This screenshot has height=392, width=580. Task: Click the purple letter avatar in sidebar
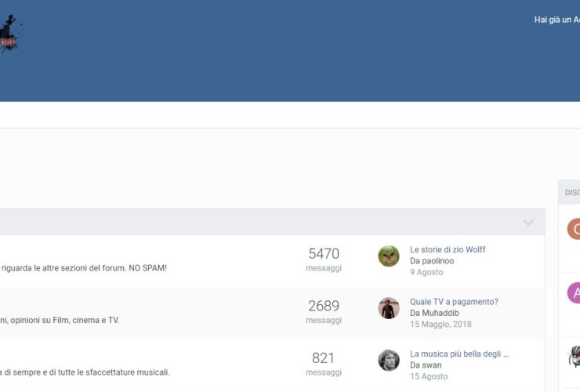pos(574,293)
